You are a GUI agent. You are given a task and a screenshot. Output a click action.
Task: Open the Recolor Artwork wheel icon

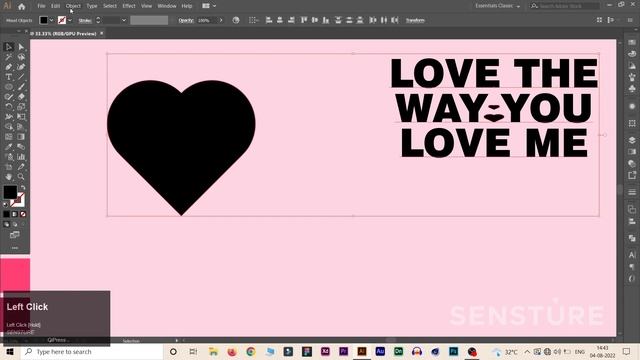pyautogui.click(x=236, y=20)
